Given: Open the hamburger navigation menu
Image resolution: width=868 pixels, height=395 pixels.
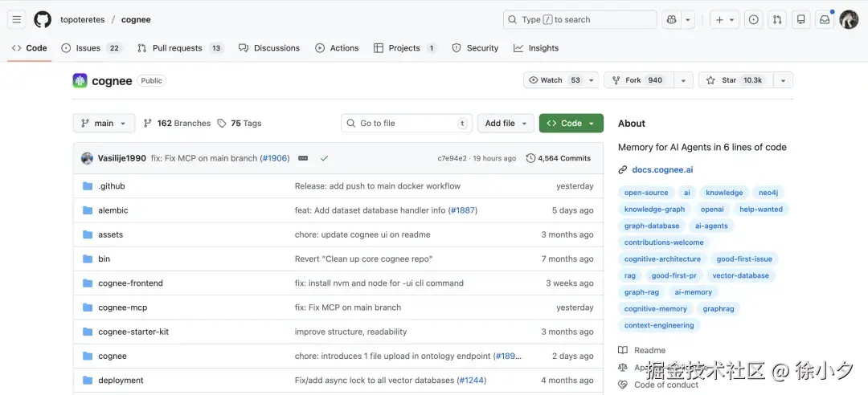Looking at the screenshot, I should (17, 19).
